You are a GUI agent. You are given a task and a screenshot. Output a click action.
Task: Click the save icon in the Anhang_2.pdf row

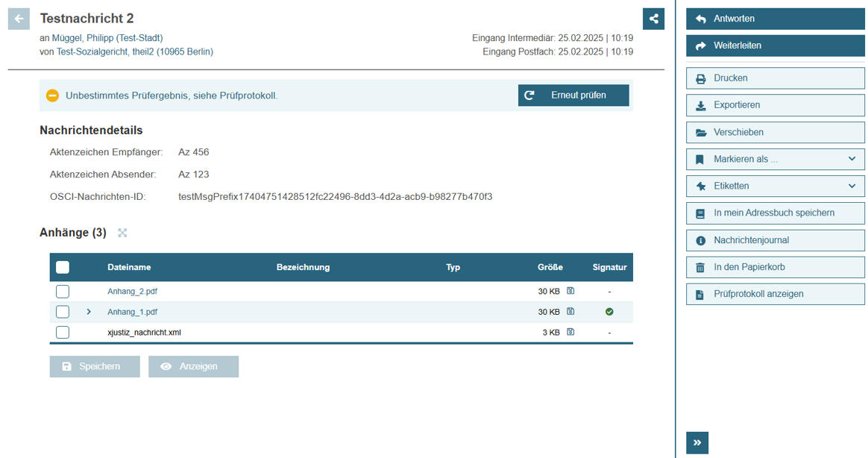click(570, 291)
